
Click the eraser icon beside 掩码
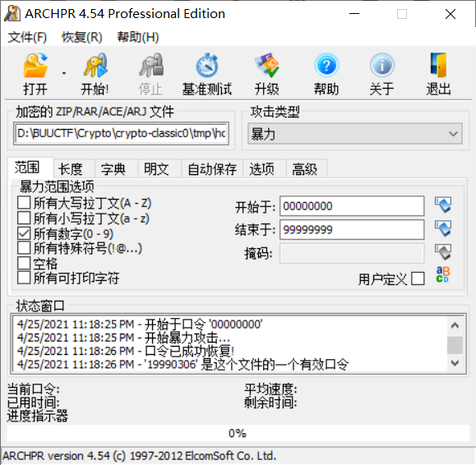(x=443, y=252)
